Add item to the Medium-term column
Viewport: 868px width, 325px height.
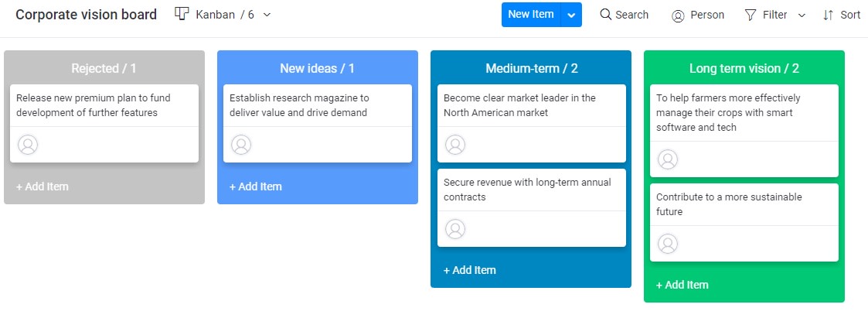[469, 270]
